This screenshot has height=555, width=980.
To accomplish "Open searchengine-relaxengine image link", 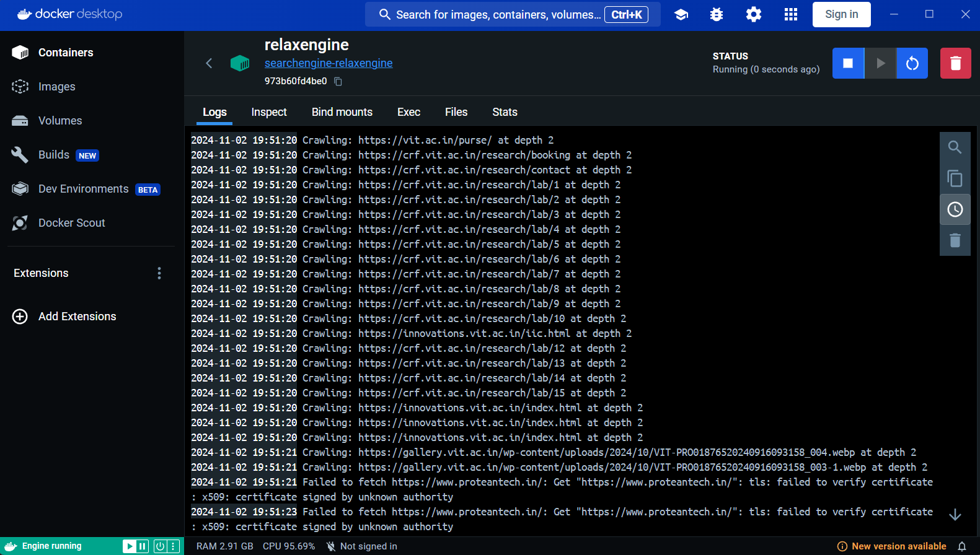I will (x=329, y=63).
